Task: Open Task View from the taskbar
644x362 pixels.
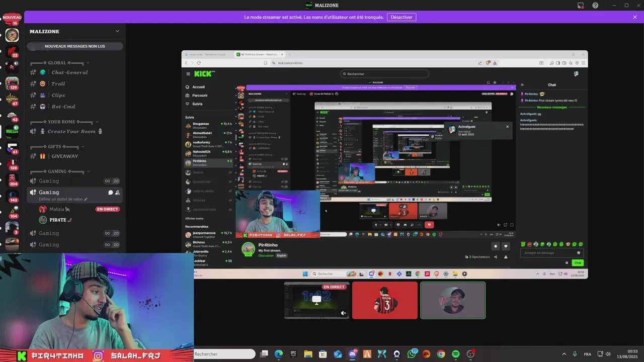Action: click(x=264, y=354)
